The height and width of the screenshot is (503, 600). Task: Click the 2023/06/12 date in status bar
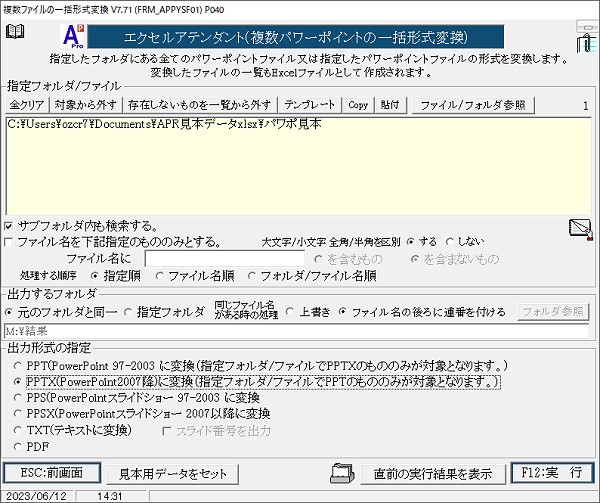pyautogui.click(x=37, y=496)
